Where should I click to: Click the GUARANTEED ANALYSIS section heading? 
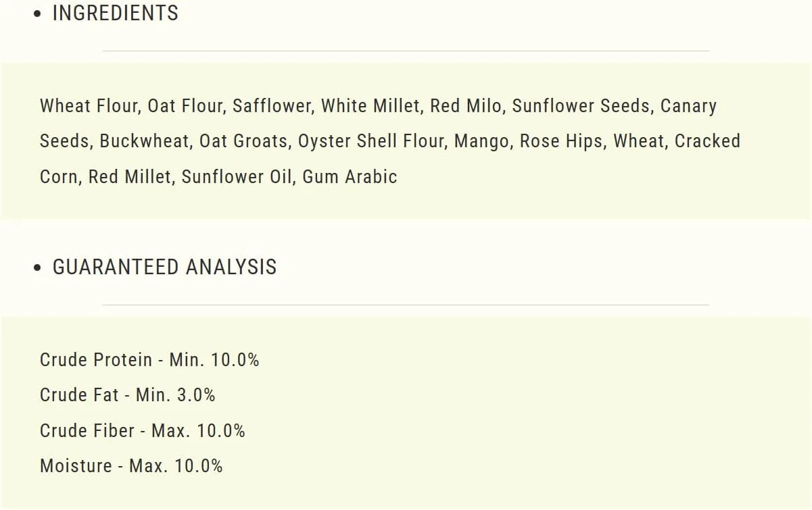tap(165, 267)
